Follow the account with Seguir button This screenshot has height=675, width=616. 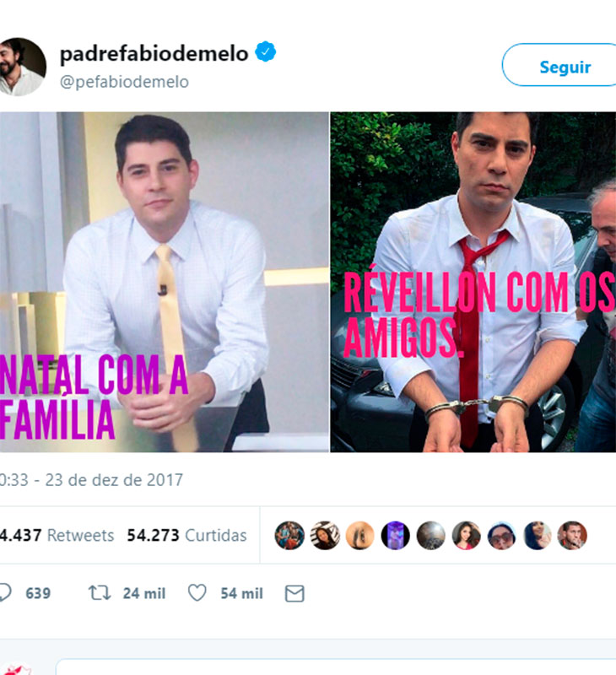(x=559, y=65)
